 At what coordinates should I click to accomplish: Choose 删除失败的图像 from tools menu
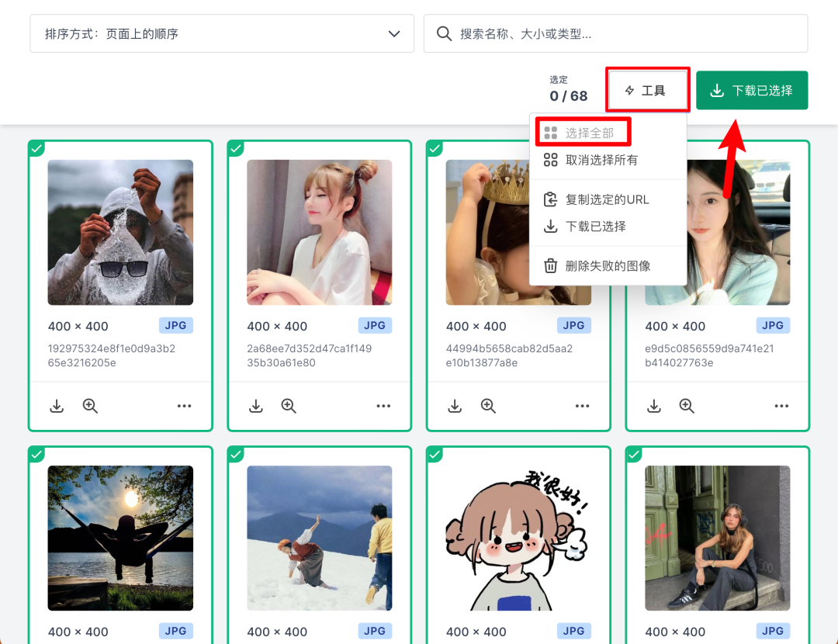(608, 265)
